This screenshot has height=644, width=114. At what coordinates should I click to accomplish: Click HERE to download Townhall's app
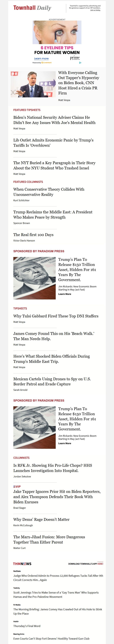(x=100, y=564)
